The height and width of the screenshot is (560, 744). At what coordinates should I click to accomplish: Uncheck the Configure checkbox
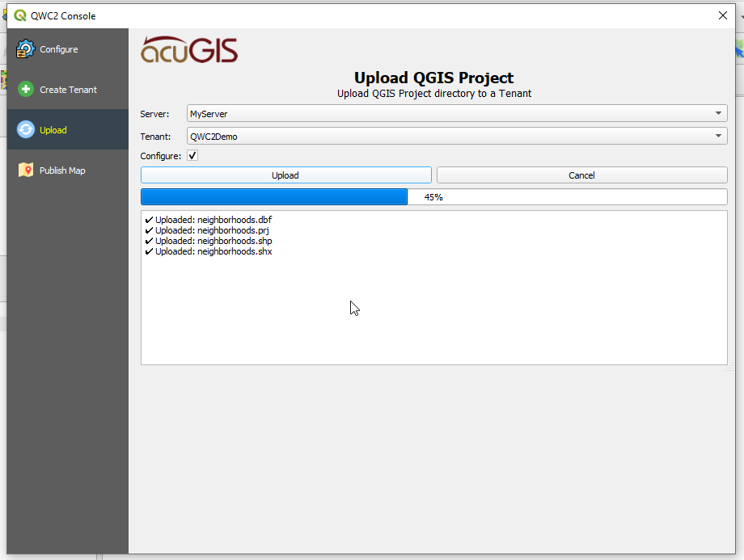click(192, 156)
